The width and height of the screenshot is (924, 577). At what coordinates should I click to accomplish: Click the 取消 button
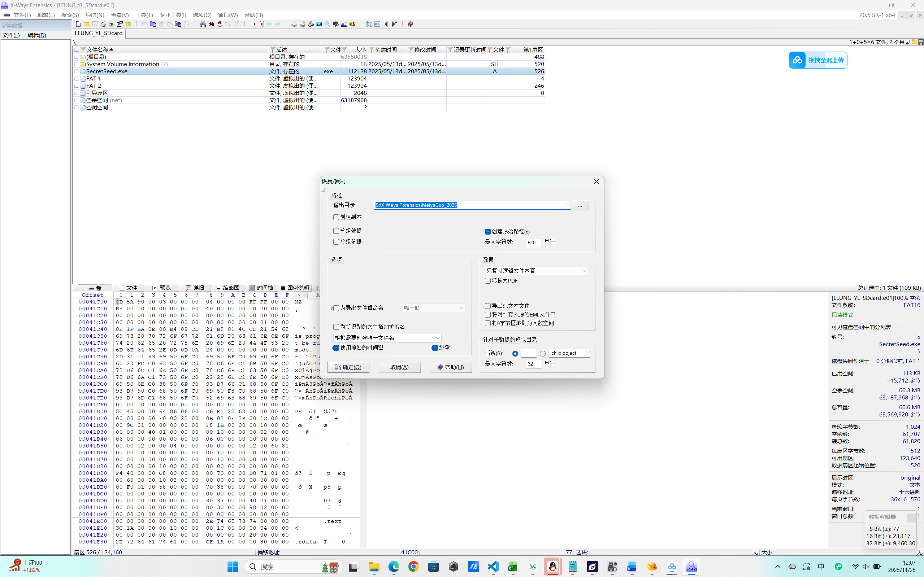(x=399, y=367)
